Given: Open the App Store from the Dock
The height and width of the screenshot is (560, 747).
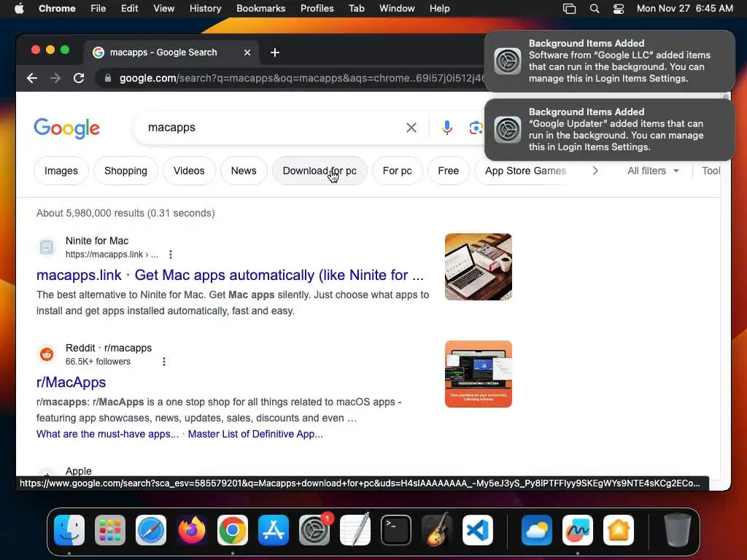Looking at the screenshot, I should coord(274,530).
